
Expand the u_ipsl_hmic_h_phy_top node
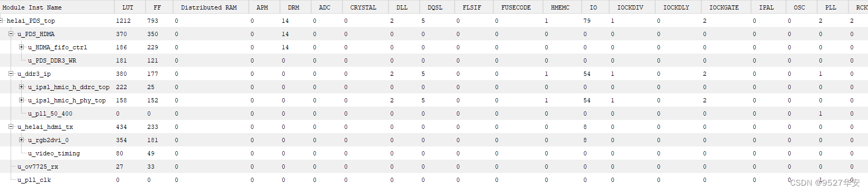tap(21, 100)
